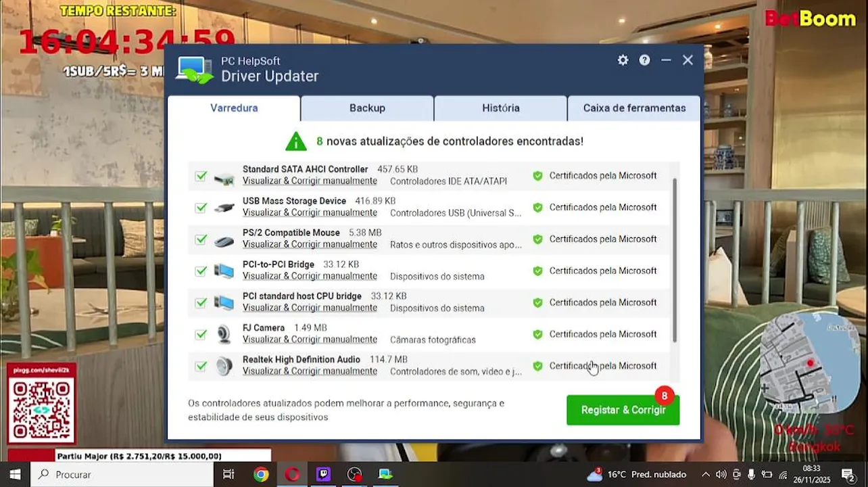Click the green warning triangle icon
This screenshot has width=868, height=487.
point(296,141)
